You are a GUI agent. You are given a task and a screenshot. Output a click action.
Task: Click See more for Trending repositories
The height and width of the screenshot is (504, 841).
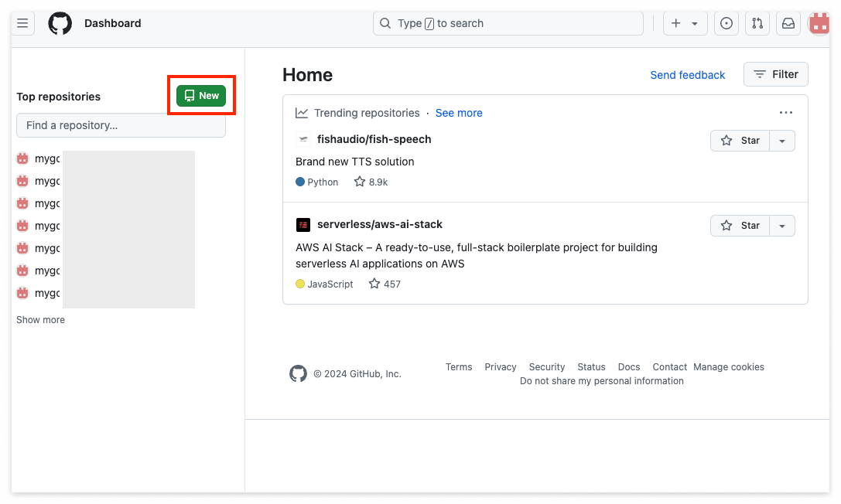pos(459,113)
